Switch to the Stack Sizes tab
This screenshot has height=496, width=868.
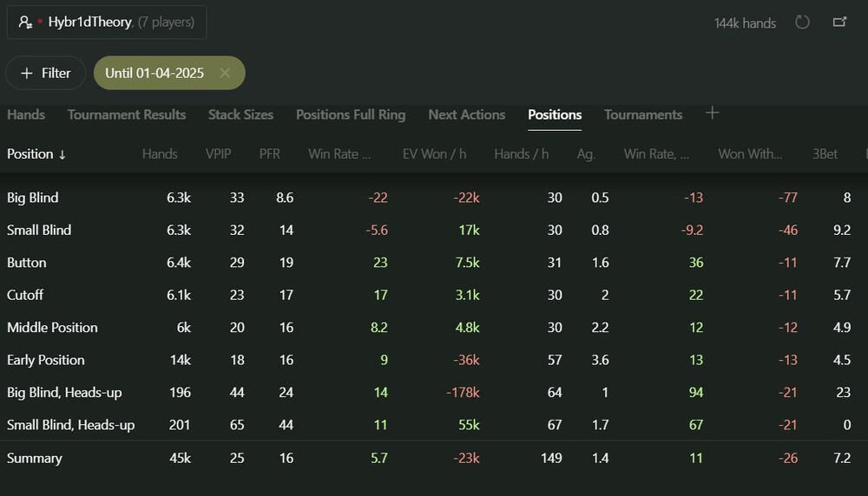coord(240,114)
